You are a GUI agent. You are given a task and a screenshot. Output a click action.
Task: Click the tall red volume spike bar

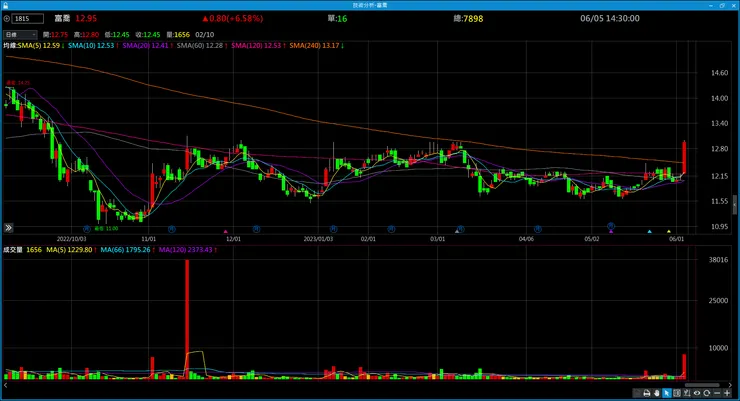pos(187,319)
